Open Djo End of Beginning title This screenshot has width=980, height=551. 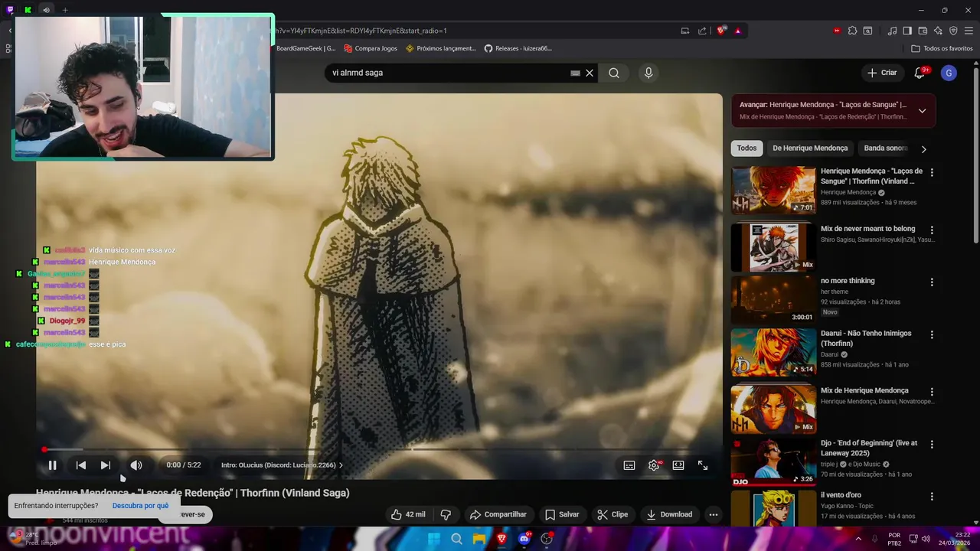click(869, 448)
